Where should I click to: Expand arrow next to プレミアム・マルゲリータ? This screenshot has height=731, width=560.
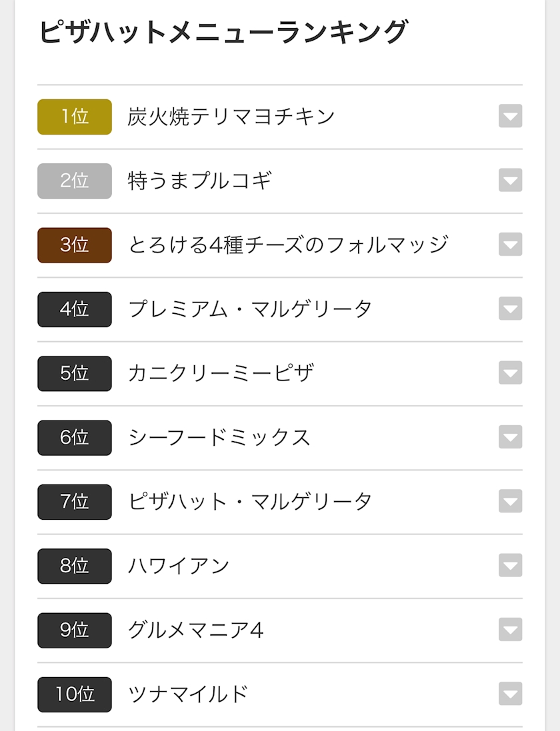(510, 309)
